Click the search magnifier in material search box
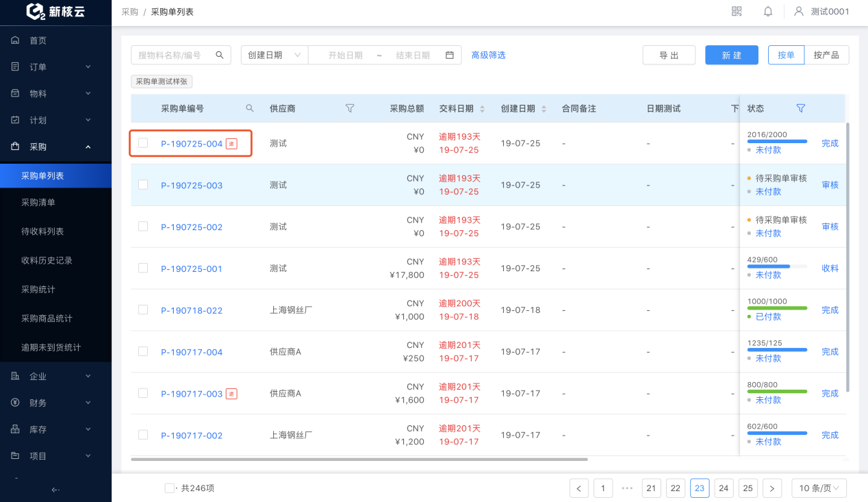Image resolution: width=868 pixels, height=502 pixels. pos(220,55)
